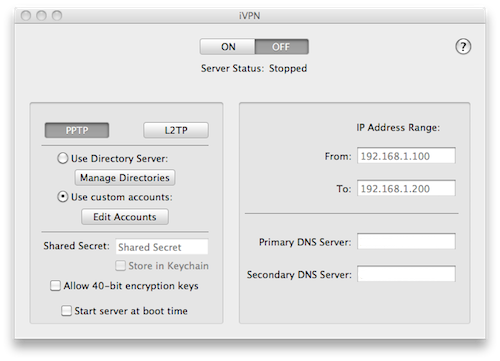Screen dimensions: 500x361
Task: Switch to the L2TP protocol tab
Action: pos(176,130)
